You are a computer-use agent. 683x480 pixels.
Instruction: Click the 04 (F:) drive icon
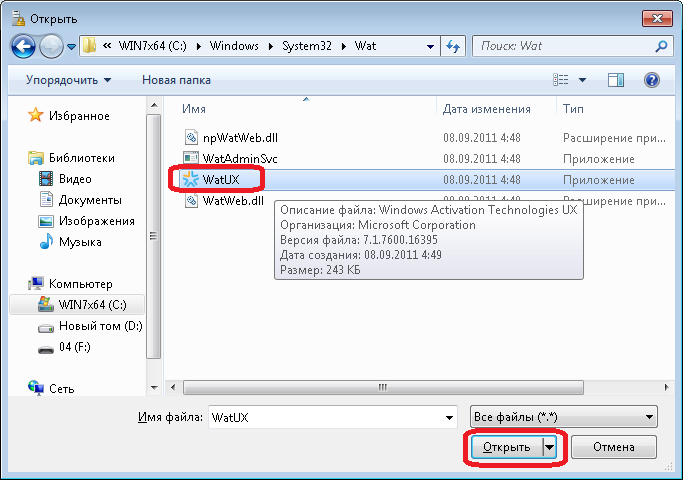click(46, 349)
